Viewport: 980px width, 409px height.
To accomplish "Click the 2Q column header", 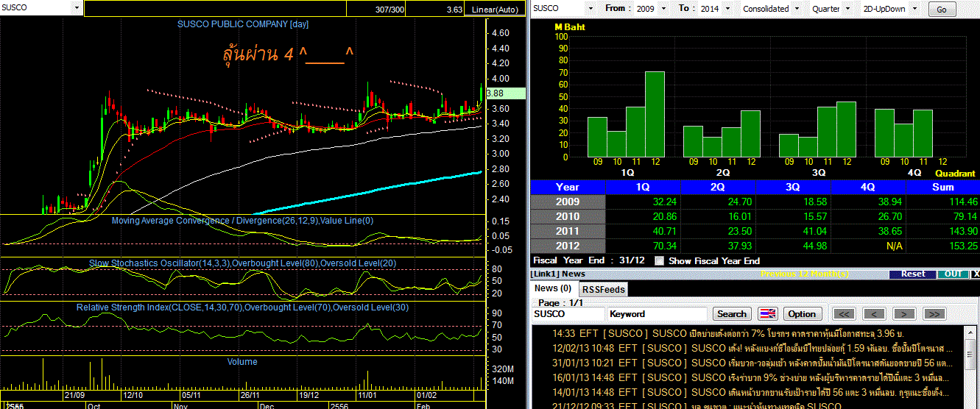I will point(718,187).
